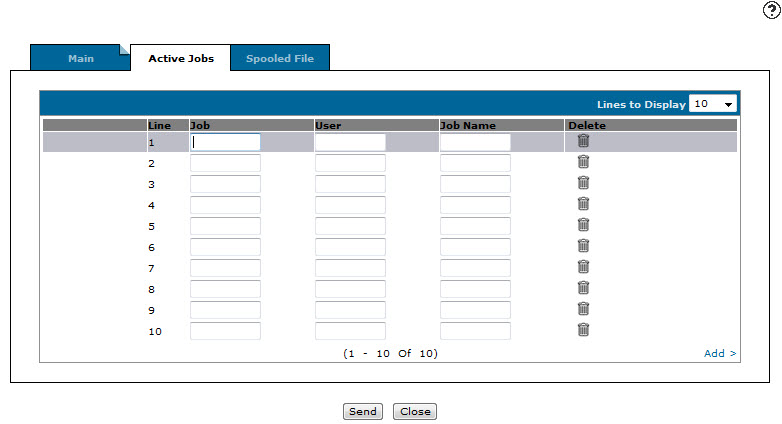This screenshot has height=424, width=782.
Task: Open the Lines to Display dropdown
Action: (x=713, y=104)
